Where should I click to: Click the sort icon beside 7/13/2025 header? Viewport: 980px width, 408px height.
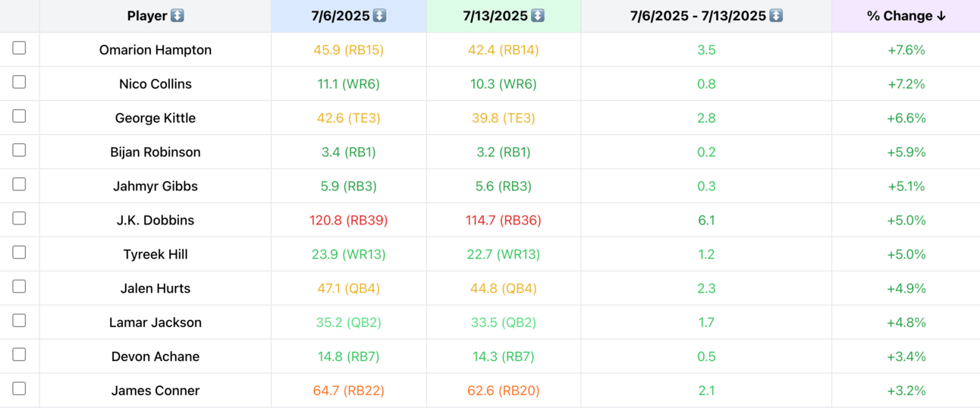click(x=537, y=16)
